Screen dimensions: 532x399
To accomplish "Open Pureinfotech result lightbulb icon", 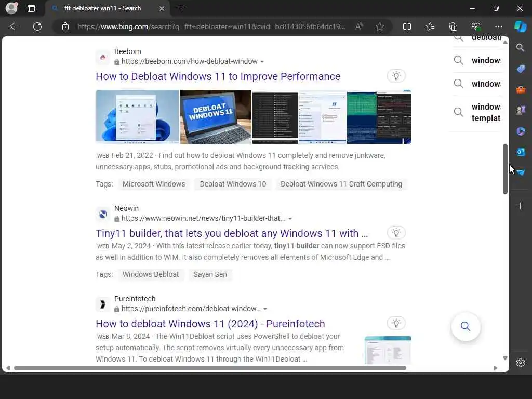I will (x=396, y=323).
